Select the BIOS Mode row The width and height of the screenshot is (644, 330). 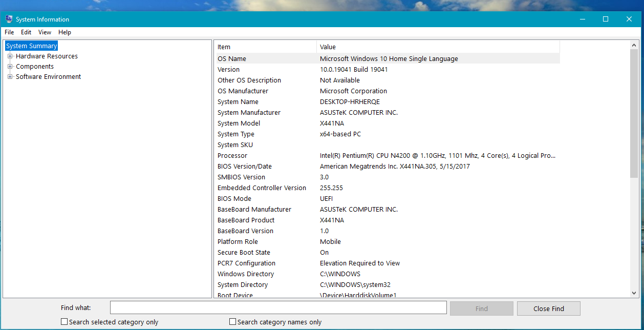388,198
